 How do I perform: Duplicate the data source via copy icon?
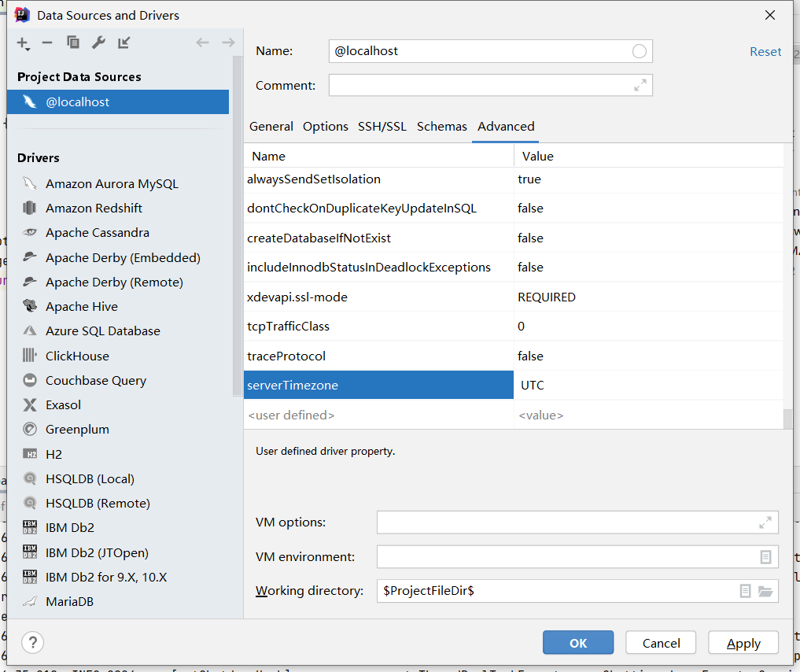tap(73, 42)
